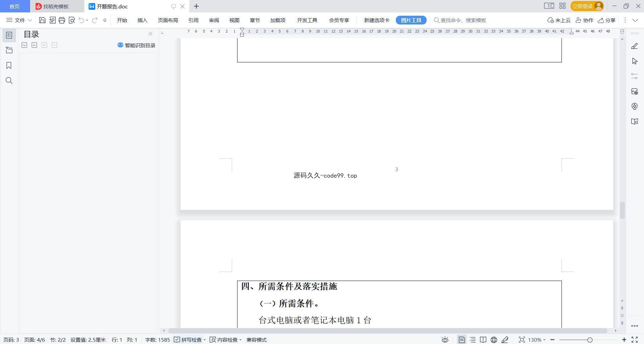Open the 130% zoom level dropdown
This screenshot has height=344, width=644.
pos(537,340)
